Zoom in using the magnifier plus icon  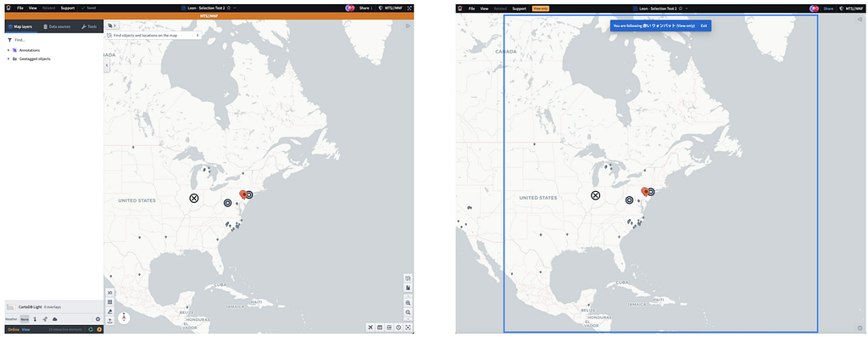point(408,303)
